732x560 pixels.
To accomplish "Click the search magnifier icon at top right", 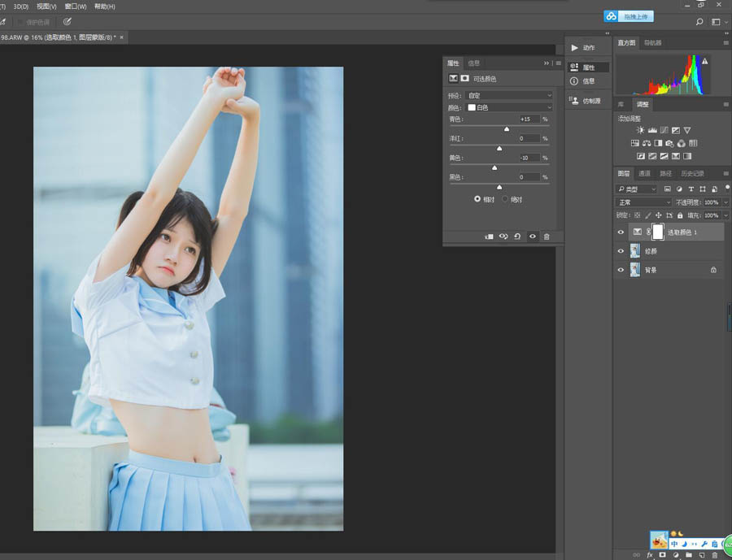I will (699, 22).
